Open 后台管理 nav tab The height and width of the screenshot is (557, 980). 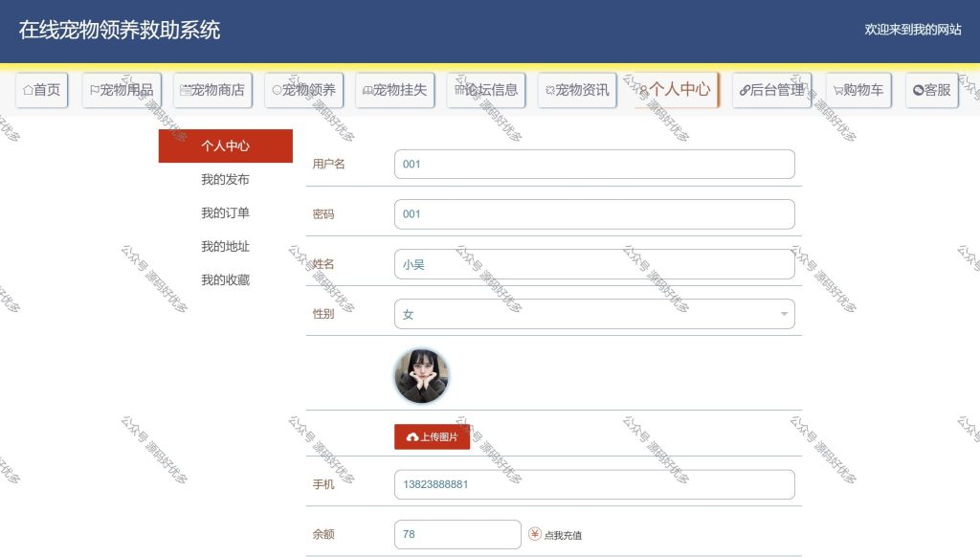[x=772, y=90]
